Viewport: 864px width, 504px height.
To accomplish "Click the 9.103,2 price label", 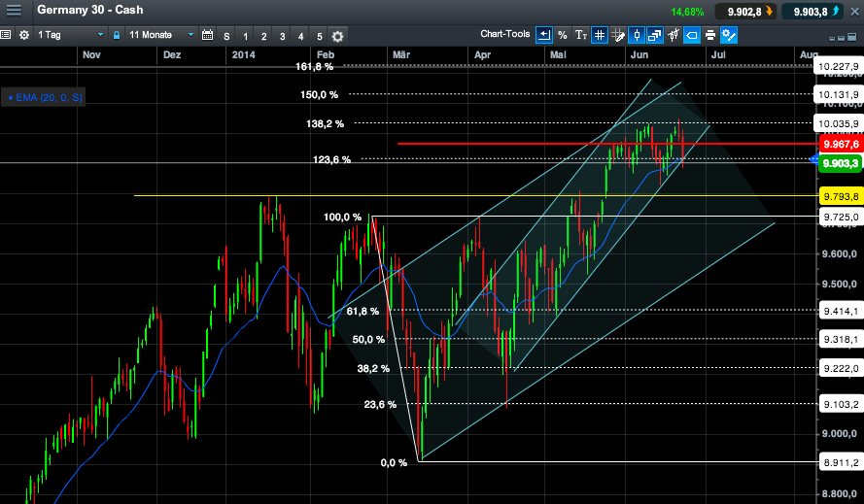I will coord(841,404).
